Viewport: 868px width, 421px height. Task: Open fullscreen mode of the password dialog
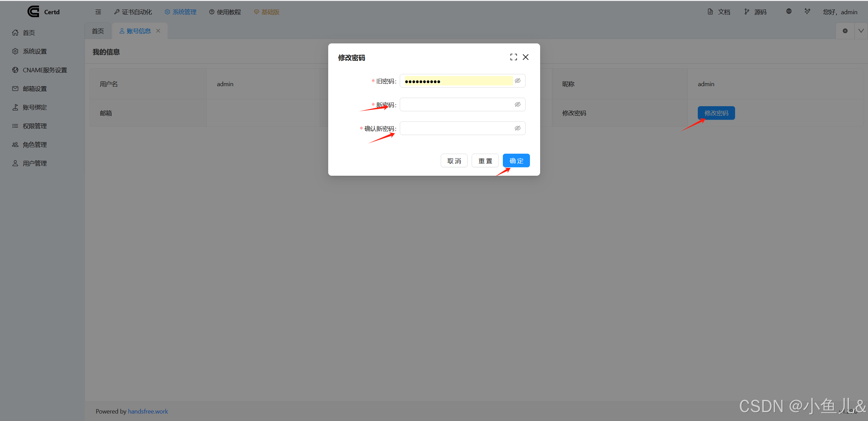point(513,57)
